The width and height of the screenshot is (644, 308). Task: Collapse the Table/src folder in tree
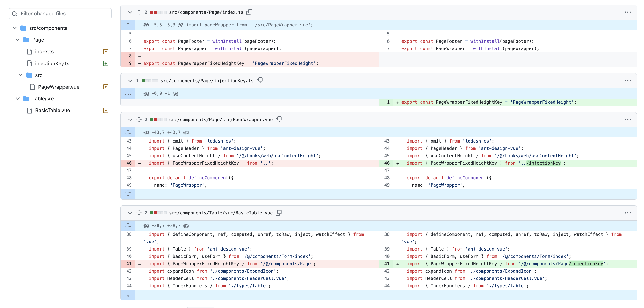tap(17, 99)
